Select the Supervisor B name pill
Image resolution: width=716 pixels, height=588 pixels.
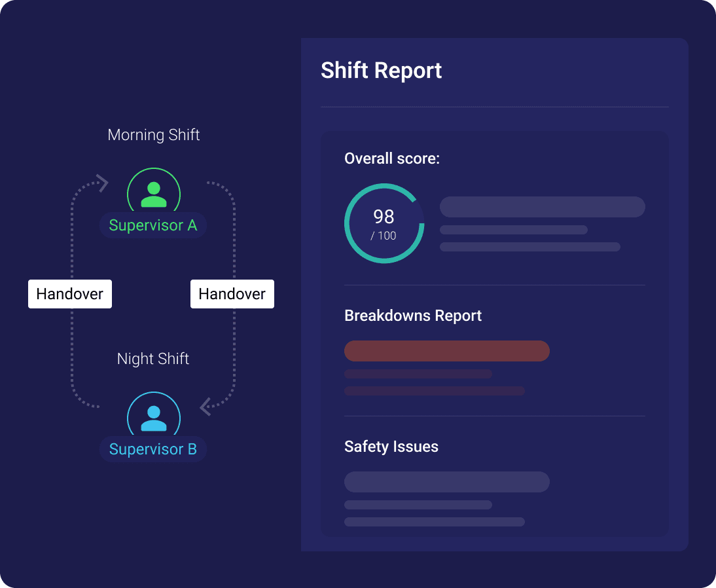153,450
